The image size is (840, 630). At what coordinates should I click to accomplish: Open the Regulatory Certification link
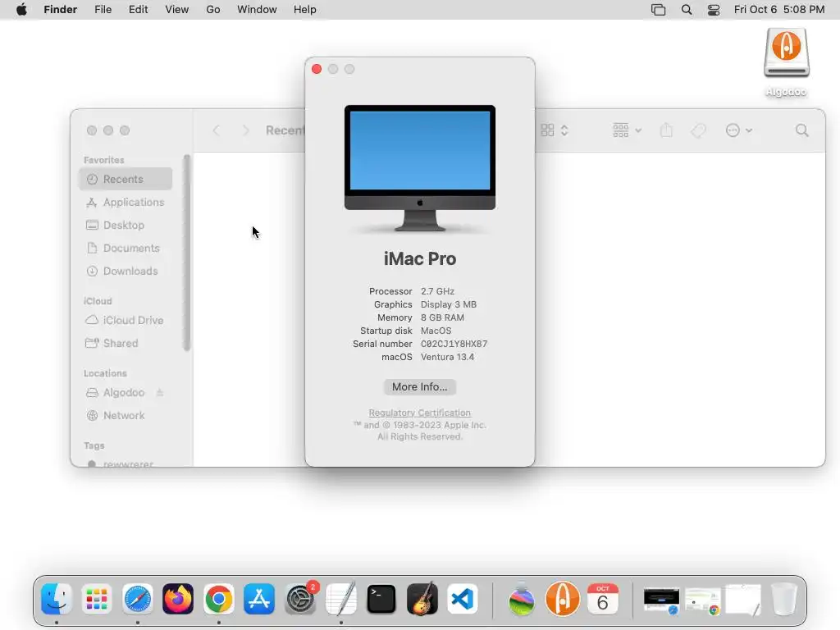419,413
